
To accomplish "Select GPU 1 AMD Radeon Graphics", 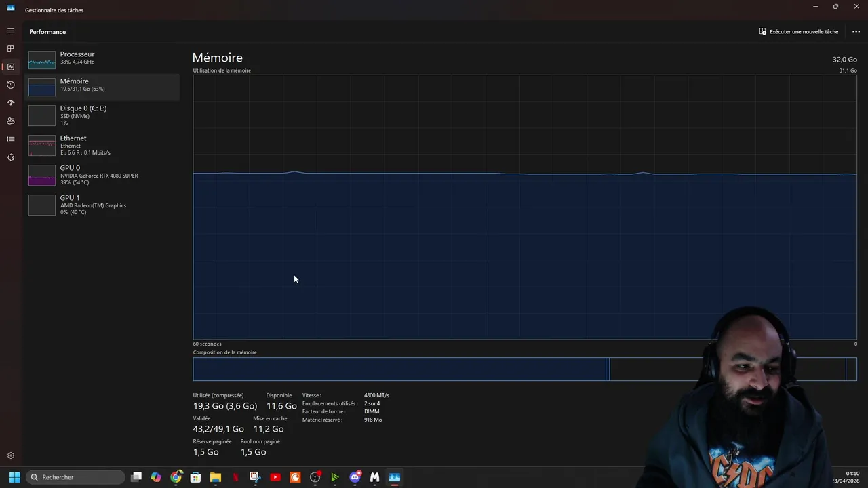I will tap(102, 205).
